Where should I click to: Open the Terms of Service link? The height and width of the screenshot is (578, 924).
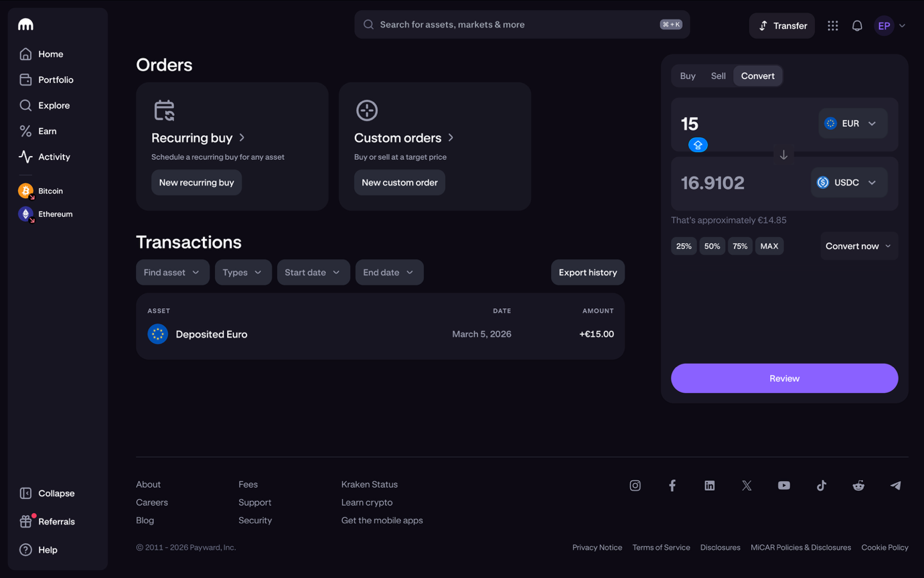click(662, 548)
